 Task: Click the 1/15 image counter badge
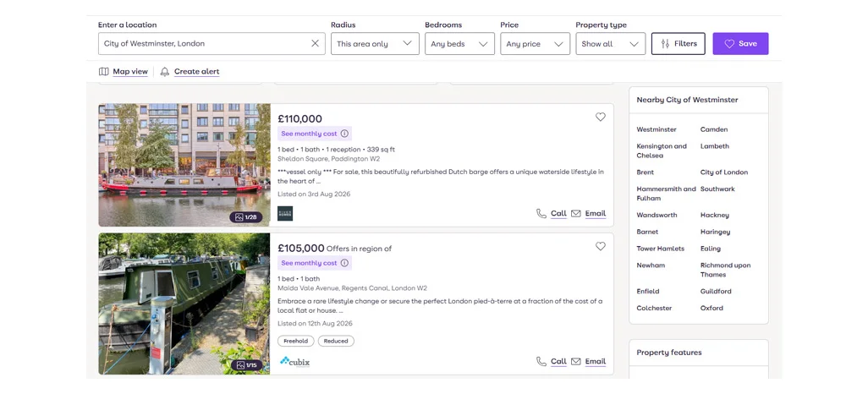[x=246, y=365]
